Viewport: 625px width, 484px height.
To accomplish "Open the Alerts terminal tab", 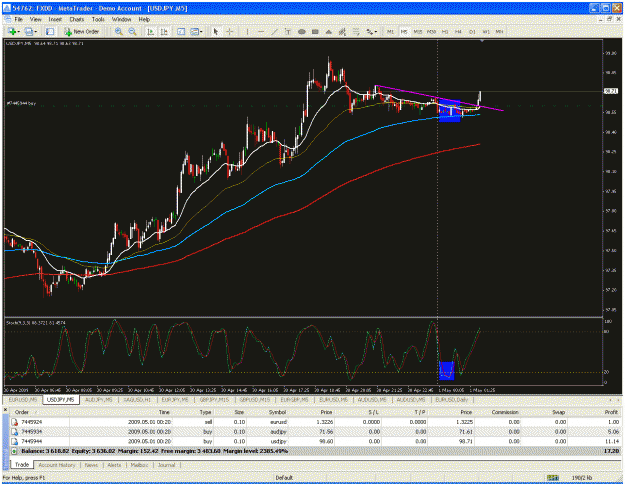I will click(x=114, y=465).
